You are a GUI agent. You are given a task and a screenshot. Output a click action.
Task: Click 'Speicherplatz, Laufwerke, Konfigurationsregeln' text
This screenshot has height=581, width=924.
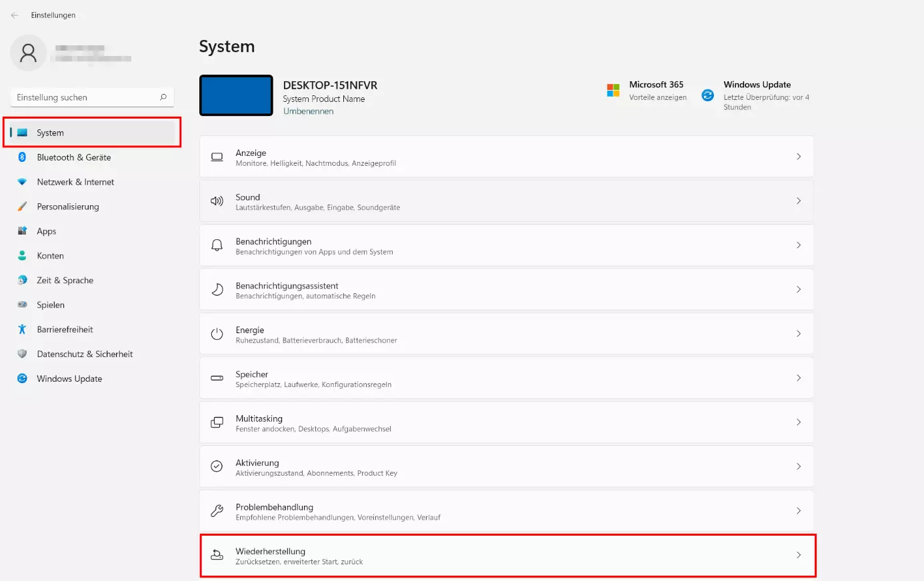point(313,384)
